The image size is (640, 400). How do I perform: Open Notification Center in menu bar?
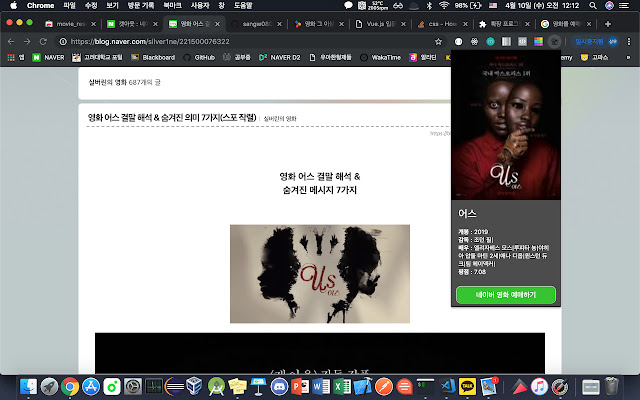(x=624, y=5)
